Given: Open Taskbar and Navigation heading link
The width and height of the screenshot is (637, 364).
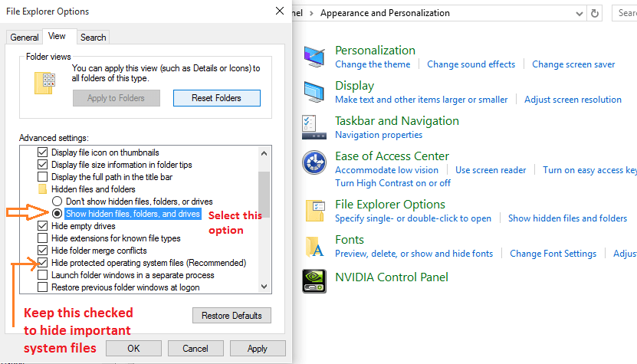Looking at the screenshot, I should coord(397,121).
